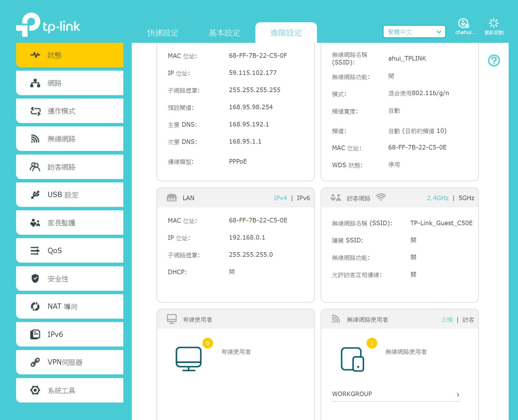Open the chehui account icon
518x420 pixels.
pos(464,23)
